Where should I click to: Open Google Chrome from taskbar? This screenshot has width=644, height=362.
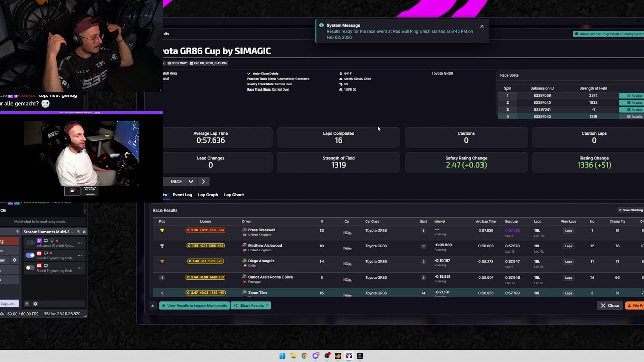[304, 356]
